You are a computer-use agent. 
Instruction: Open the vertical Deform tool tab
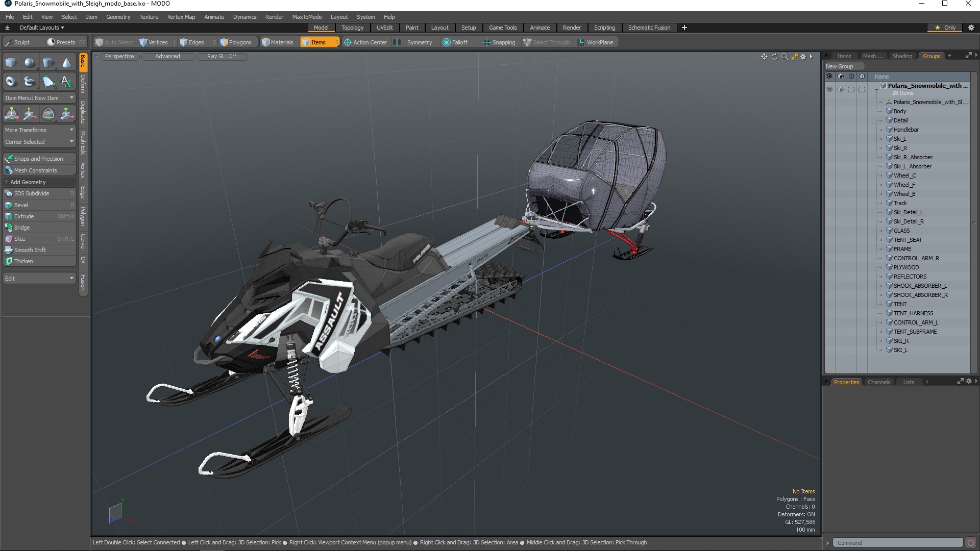click(x=83, y=84)
